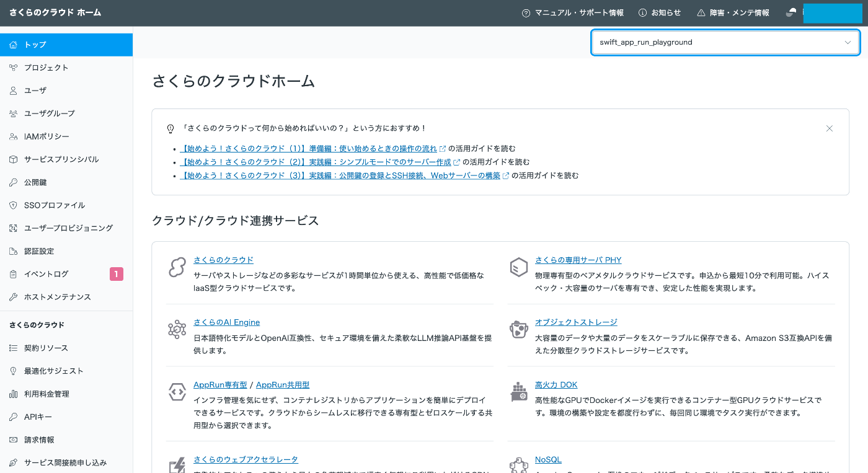
Task: Go to ユーザグループ sidebar item
Action: click(x=66, y=113)
